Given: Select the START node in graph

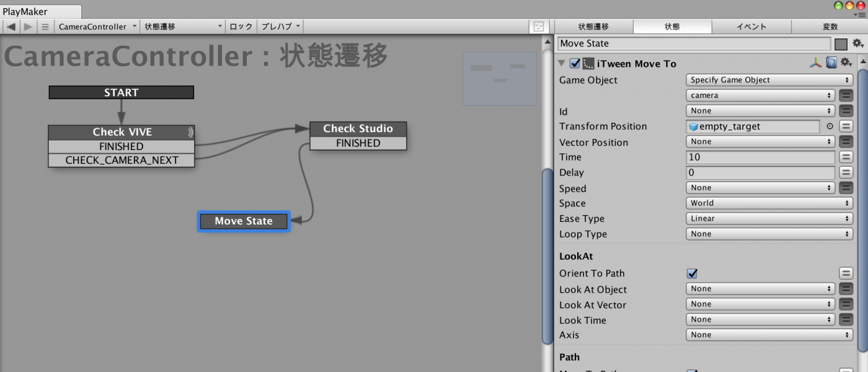Looking at the screenshot, I should coord(122,92).
